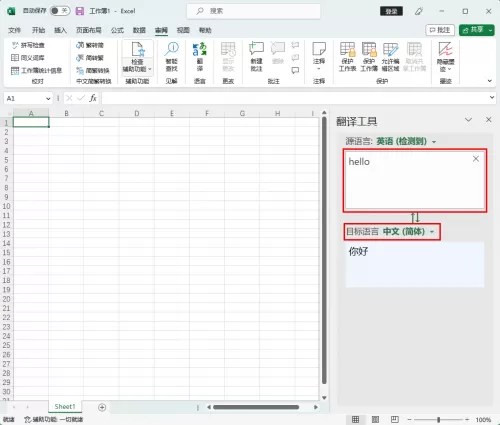The image size is (500, 425).
Task: Open the Share (共享) dropdown arrow
Action: pyautogui.click(x=490, y=30)
